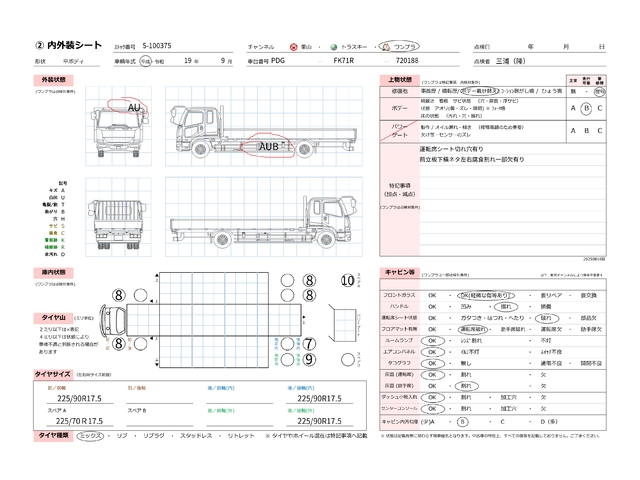Click spare tire tread value ⑩
640x480 pixels.
click(347, 280)
